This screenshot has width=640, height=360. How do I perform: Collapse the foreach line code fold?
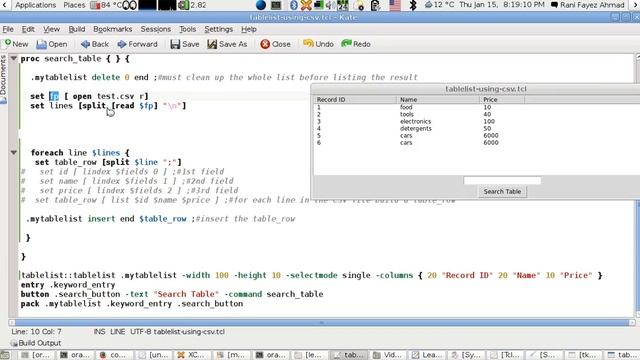13,152
